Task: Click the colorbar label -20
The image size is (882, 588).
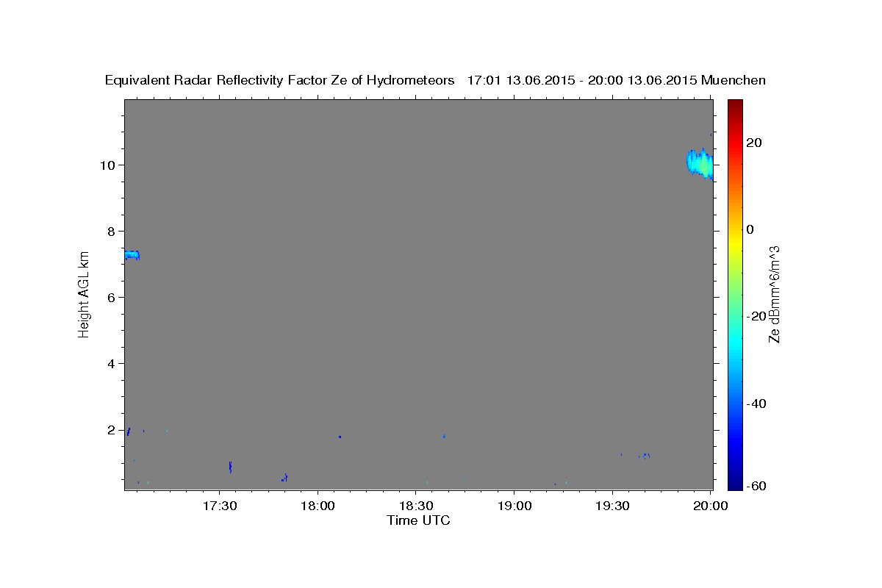Action: [756, 316]
